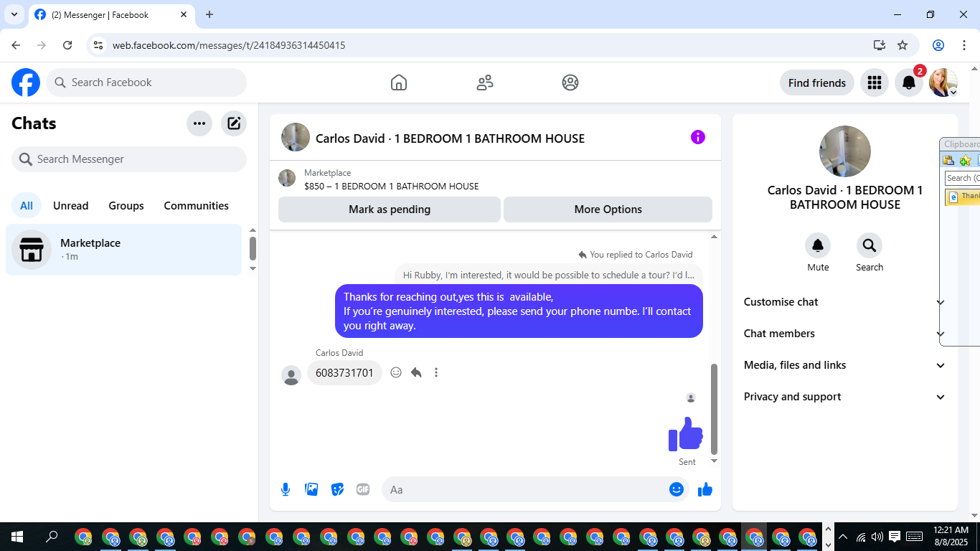
Task: Record a voice clip with microphone icon
Action: point(286,489)
